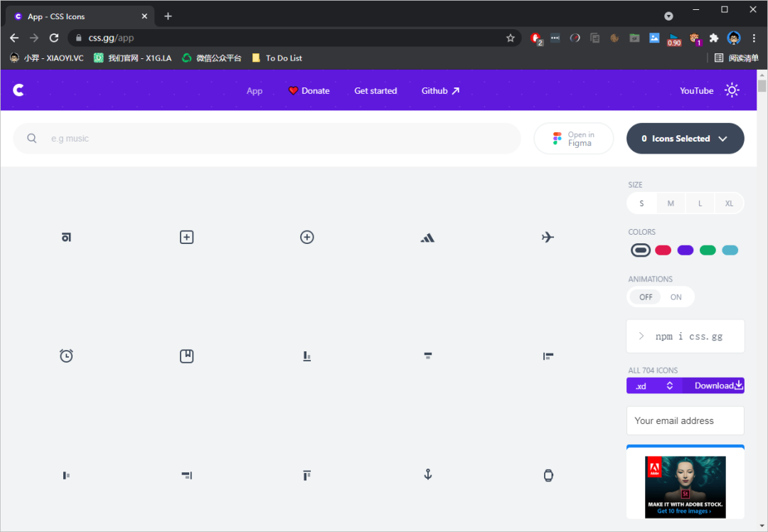Click the search magnifier icon
Viewport: 768px width, 532px height.
pos(32,139)
